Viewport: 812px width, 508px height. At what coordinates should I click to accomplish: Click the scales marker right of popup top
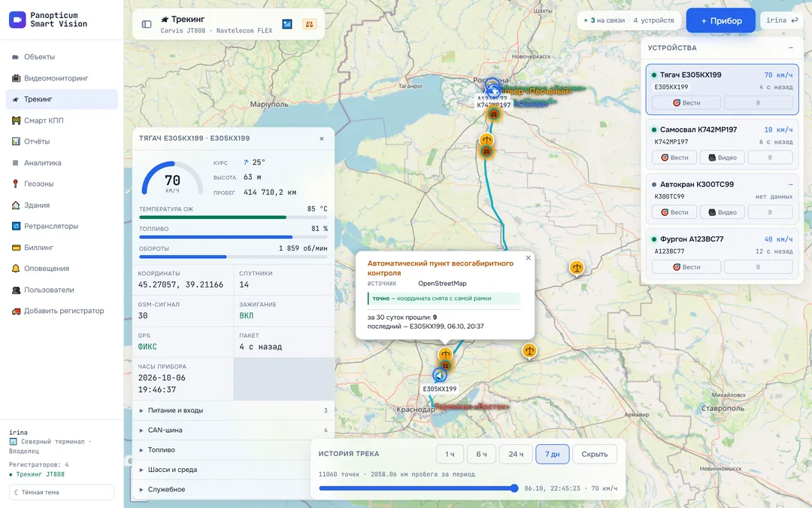577,268
